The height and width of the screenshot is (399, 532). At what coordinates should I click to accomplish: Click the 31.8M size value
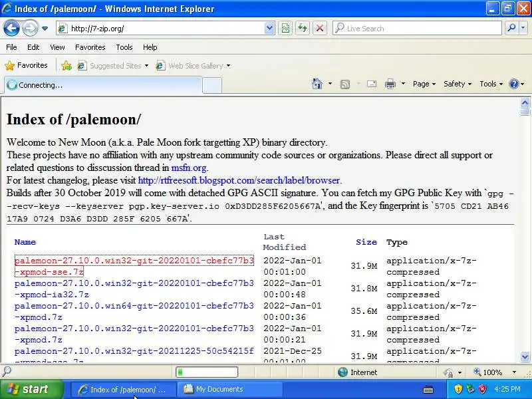tap(364, 289)
